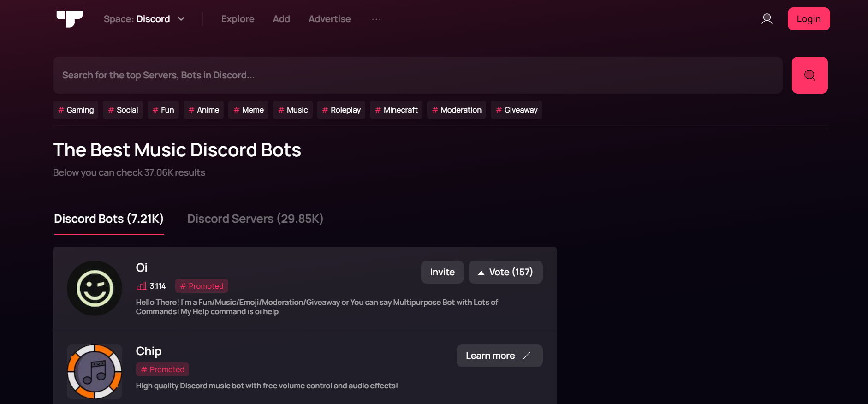This screenshot has width=868, height=404.
Task: Select the Gaming tag
Action: (76, 110)
